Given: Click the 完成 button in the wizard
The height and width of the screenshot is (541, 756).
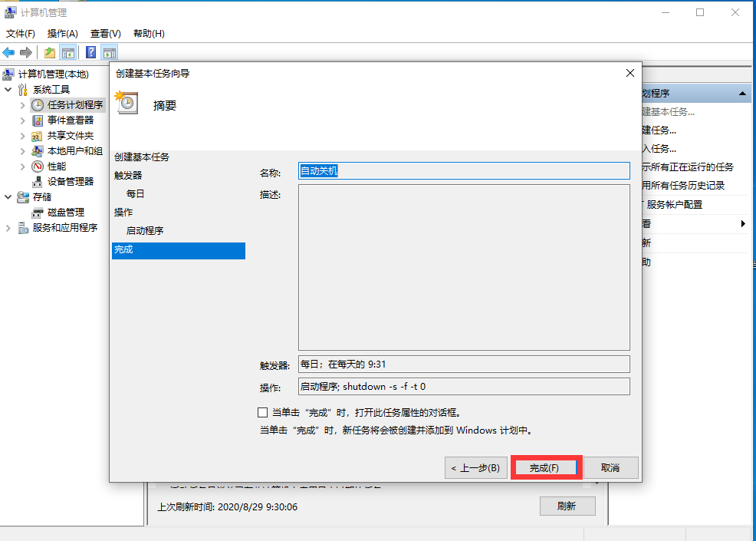Looking at the screenshot, I should (545, 467).
